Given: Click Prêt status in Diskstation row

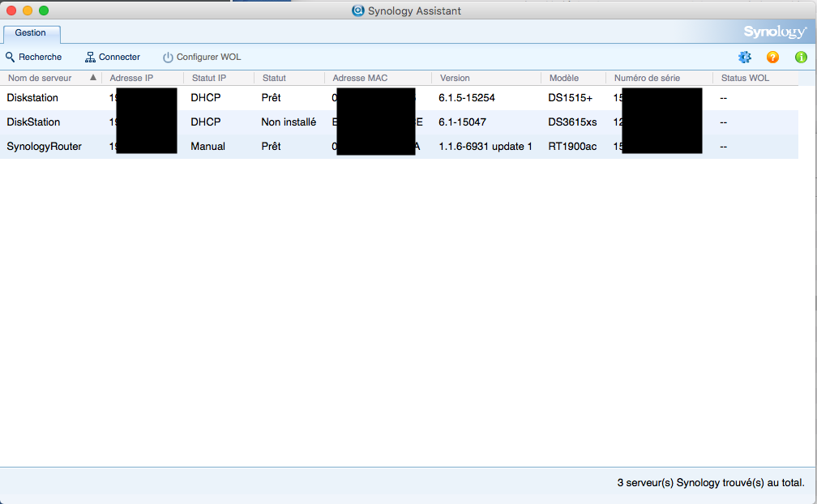Looking at the screenshot, I should point(271,98).
